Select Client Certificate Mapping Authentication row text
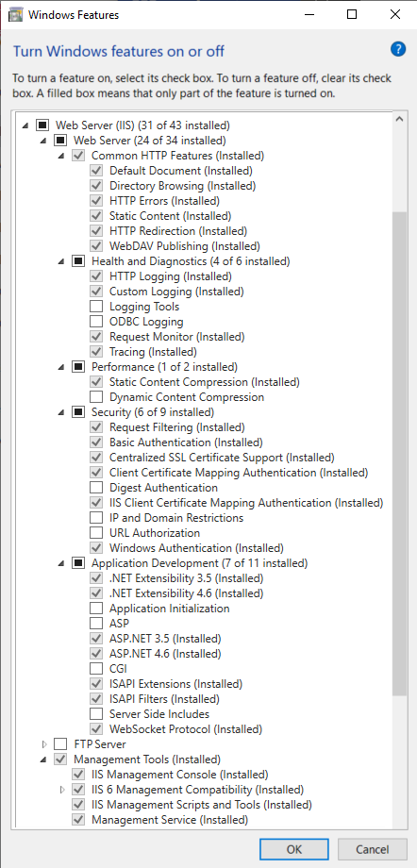This screenshot has height=868, width=417. [x=239, y=473]
